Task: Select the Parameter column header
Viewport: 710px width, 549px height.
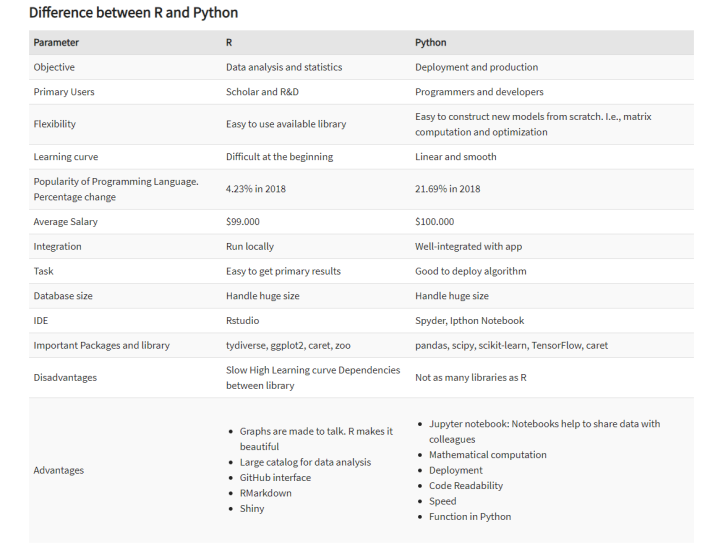Action: [56, 43]
